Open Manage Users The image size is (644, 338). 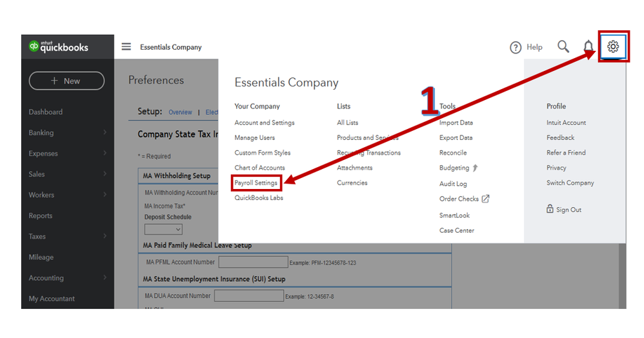[x=255, y=137]
